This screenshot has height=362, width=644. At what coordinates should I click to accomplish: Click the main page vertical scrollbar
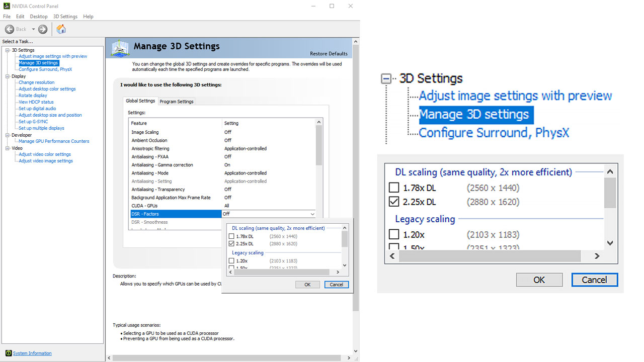[356, 177]
